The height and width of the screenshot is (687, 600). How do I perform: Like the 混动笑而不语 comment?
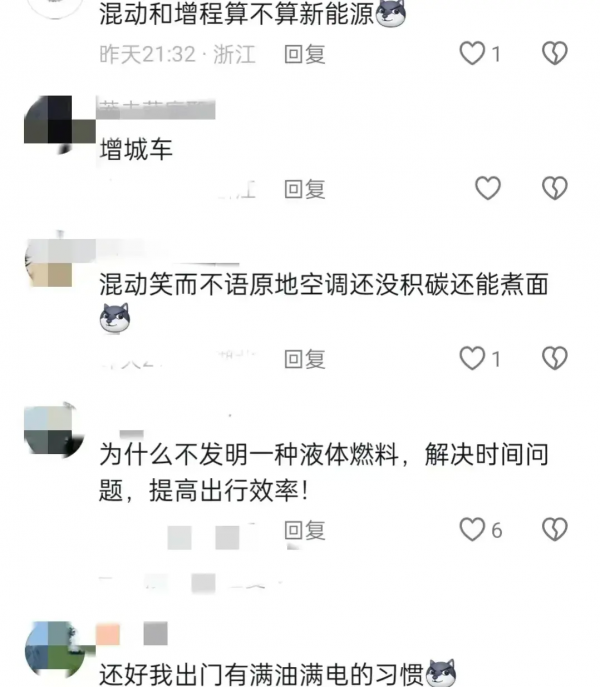pos(472,358)
